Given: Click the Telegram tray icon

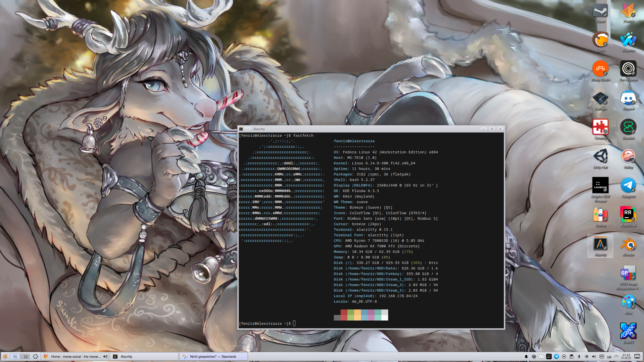Looking at the screenshot, I should click(556, 356).
